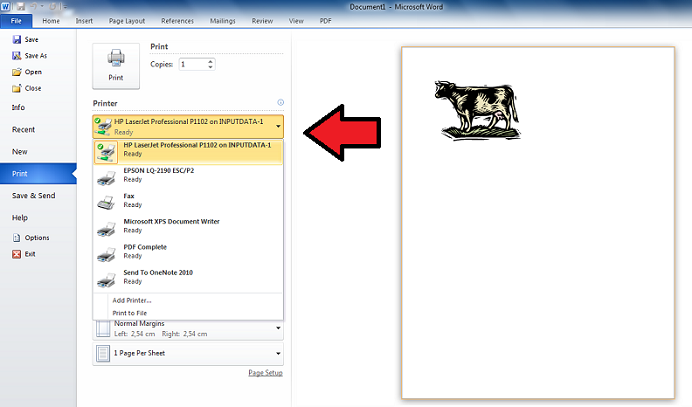Collapse the selected printer dropdown arrow
This screenshot has width=692, height=407.
click(278, 127)
